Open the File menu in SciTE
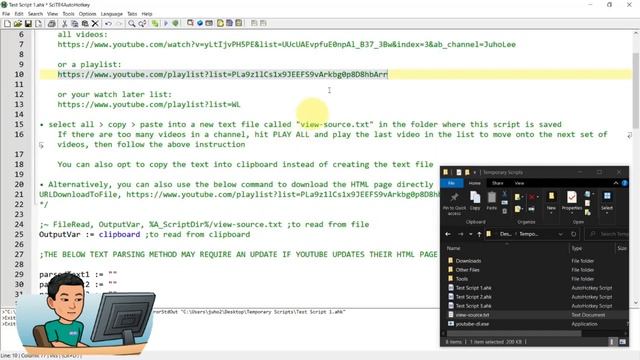The image size is (640, 360). 6,14
